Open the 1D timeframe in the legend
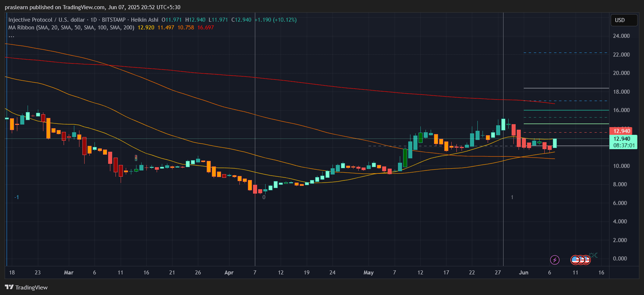Image resolution: width=644 pixels, height=295 pixels. coord(93,20)
